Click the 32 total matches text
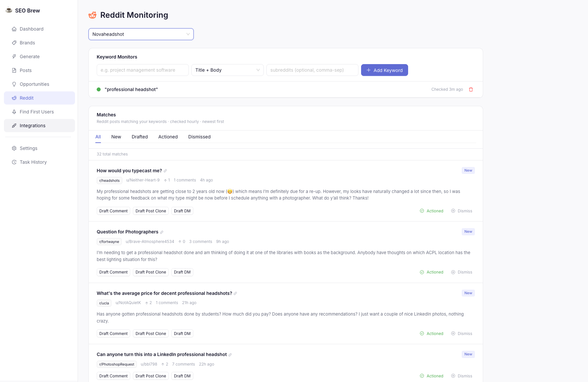Viewport: 588px width, 382px height. pyautogui.click(x=112, y=154)
